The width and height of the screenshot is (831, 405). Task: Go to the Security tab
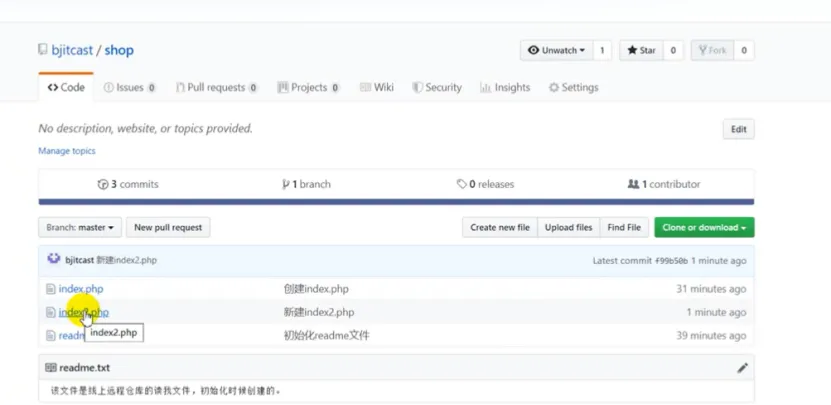click(x=437, y=87)
